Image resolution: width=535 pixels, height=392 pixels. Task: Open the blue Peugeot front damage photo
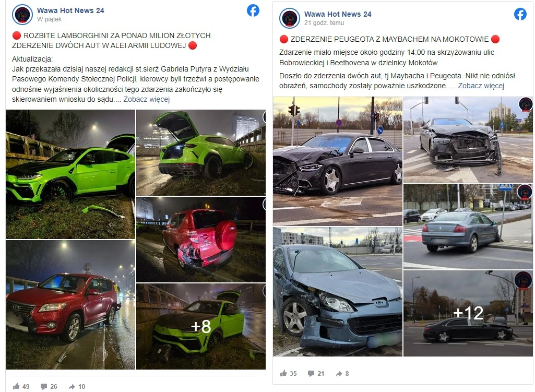click(x=338, y=292)
